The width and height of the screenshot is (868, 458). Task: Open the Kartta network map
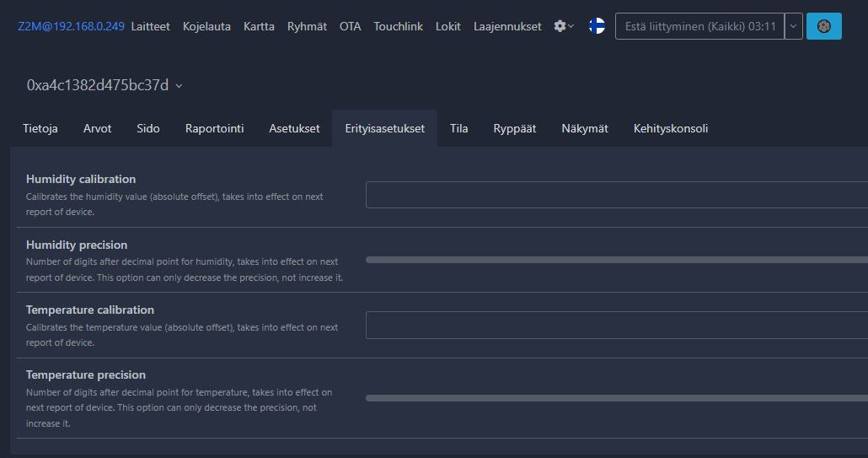point(259,26)
